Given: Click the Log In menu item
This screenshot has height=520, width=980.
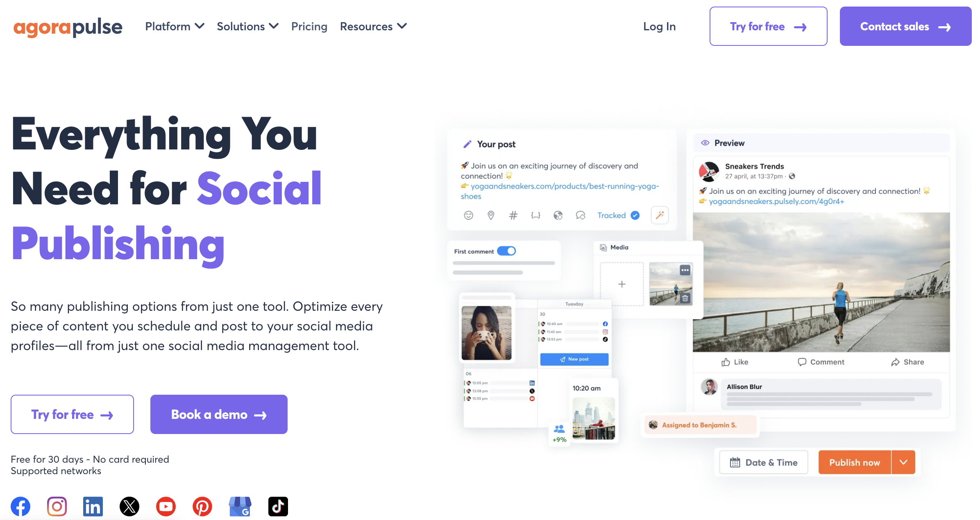Looking at the screenshot, I should coord(659,27).
